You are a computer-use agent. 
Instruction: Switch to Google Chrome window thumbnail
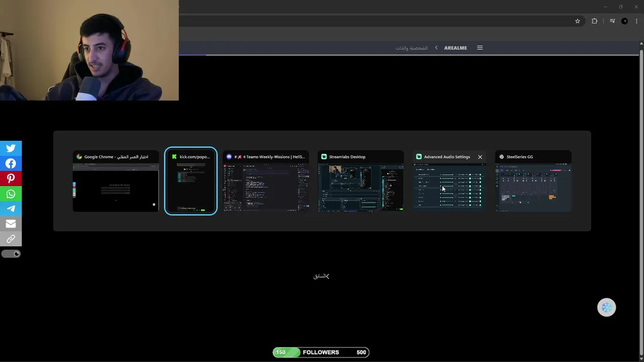pyautogui.click(x=116, y=182)
